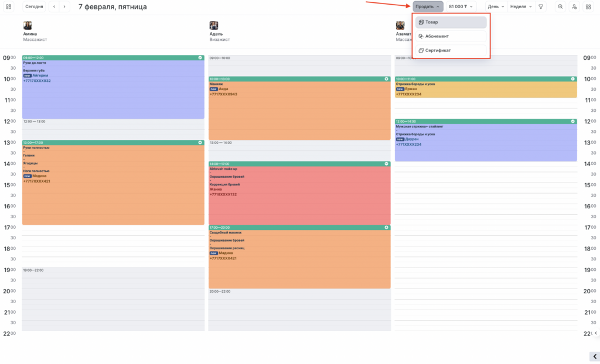Open the grid menu icon at top left
The width and height of the screenshot is (600, 364).
(x=9, y=6)
